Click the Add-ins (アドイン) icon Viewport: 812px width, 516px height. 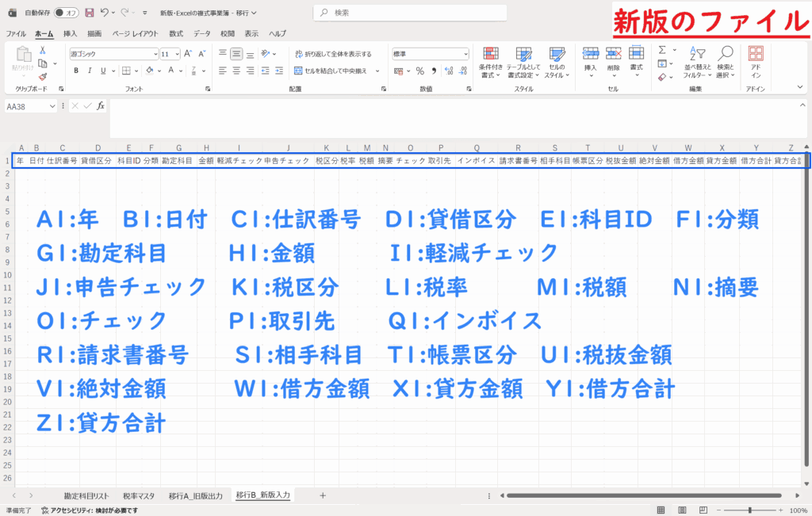click(x=756, y=60)
